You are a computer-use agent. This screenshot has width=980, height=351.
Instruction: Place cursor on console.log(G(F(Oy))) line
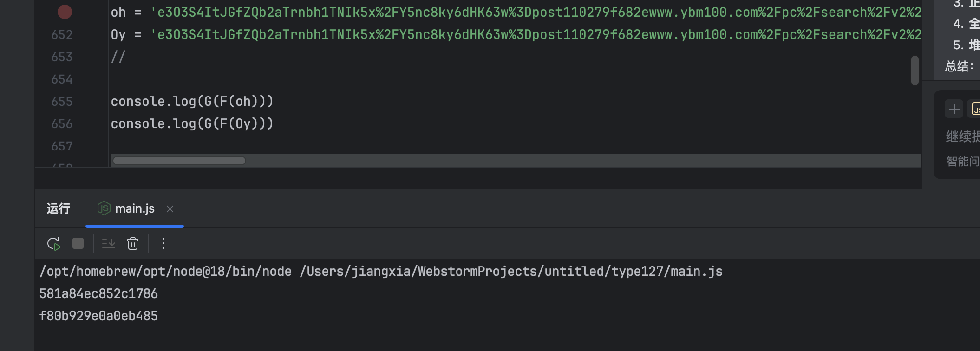tap(192, 124)
